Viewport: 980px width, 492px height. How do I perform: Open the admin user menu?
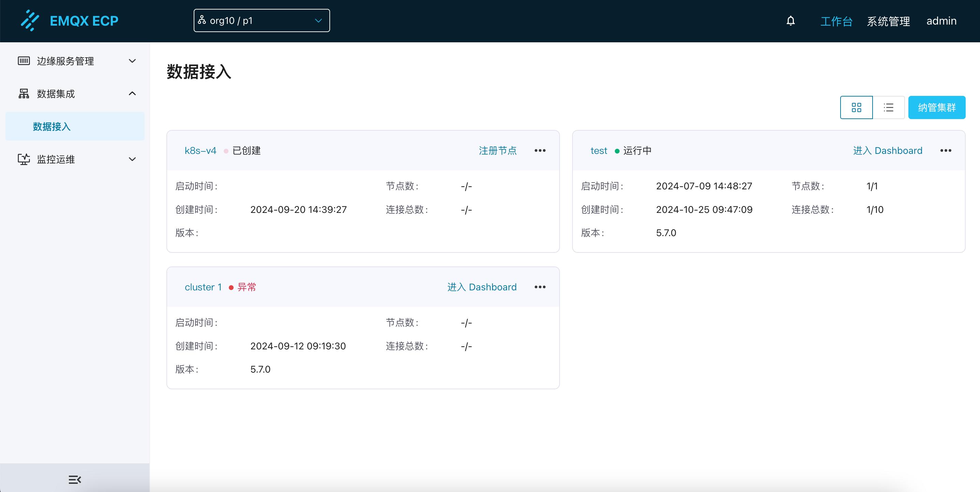coord(941,21)
